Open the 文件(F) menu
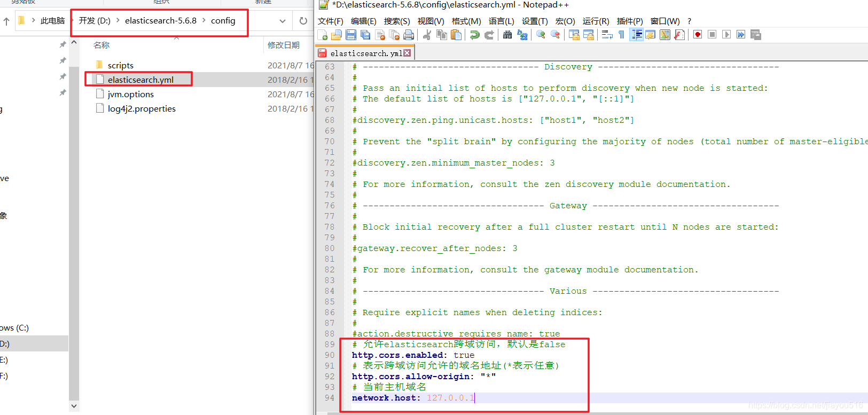The image size is (868, 415). (331, 21)
